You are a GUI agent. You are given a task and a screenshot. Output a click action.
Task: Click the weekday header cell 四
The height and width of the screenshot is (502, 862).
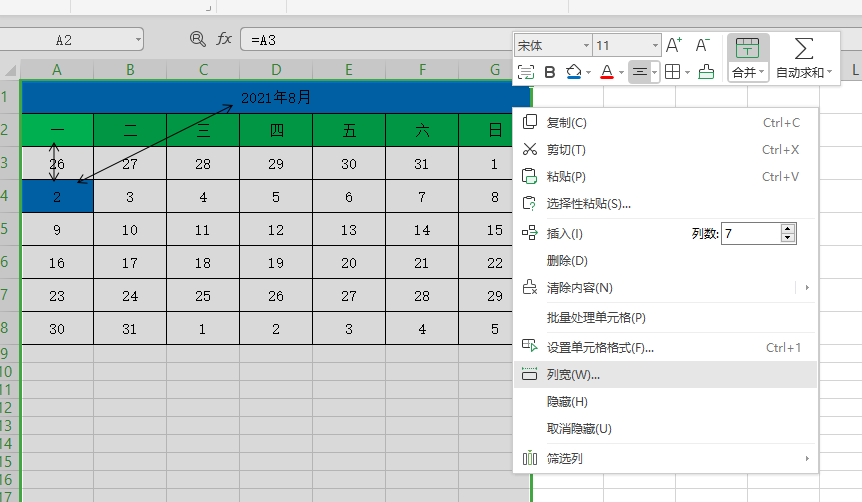tap(276, 130)
